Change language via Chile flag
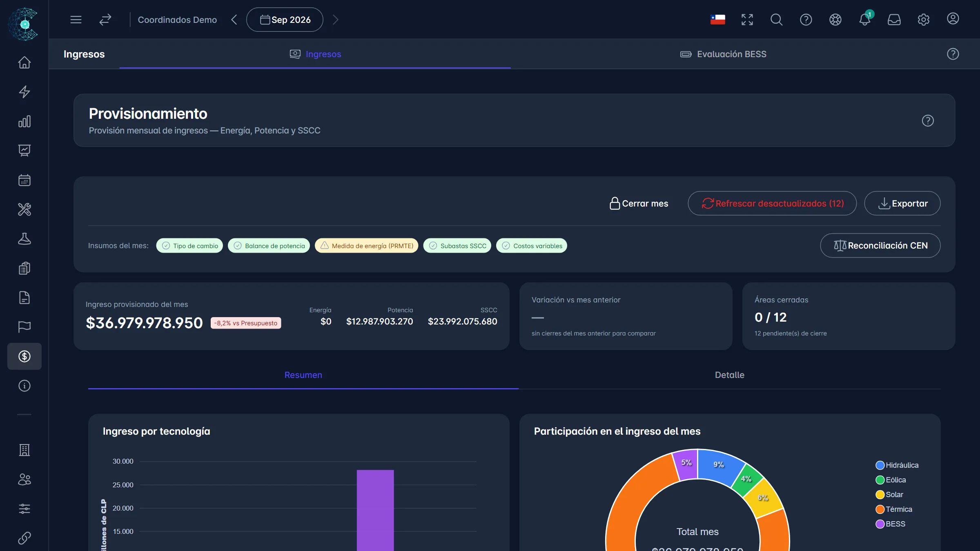 (x=718, y=20)
